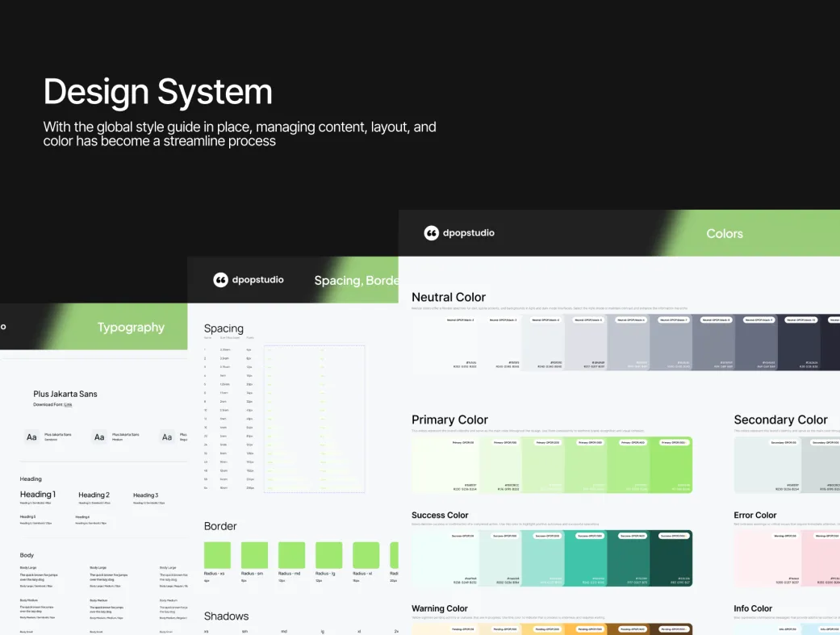Click the third Aa font sample tile (Regular)
This screenshot has width=840, height=635.
[x=167, y=437]
